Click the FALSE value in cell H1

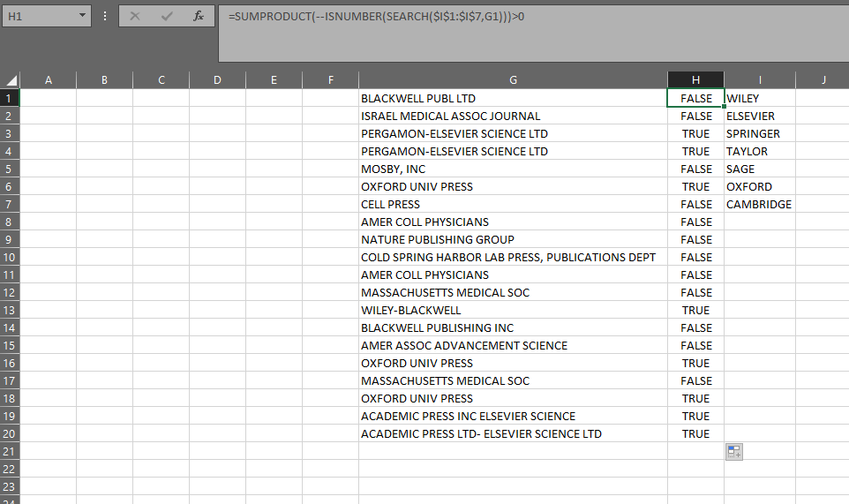click(695, 99)
